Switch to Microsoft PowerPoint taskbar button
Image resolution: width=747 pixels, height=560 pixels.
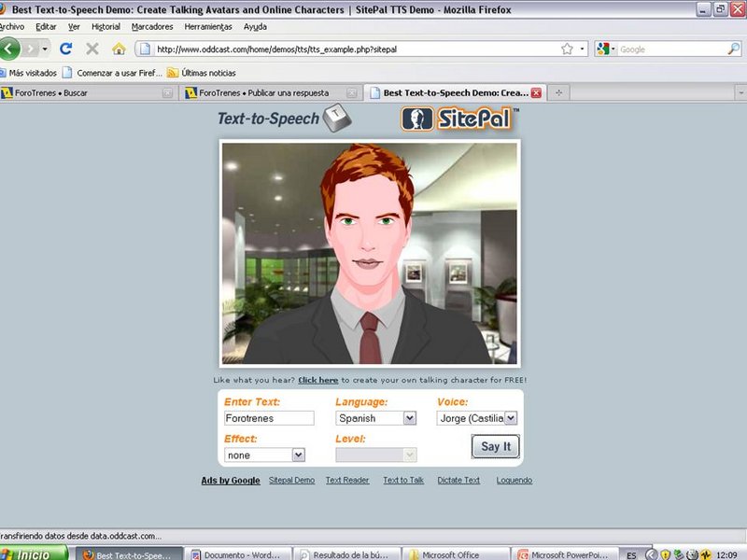(565, 554)
